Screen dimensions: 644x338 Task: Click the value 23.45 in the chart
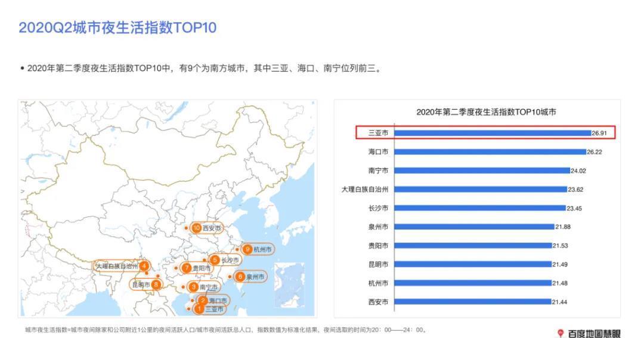574,208
